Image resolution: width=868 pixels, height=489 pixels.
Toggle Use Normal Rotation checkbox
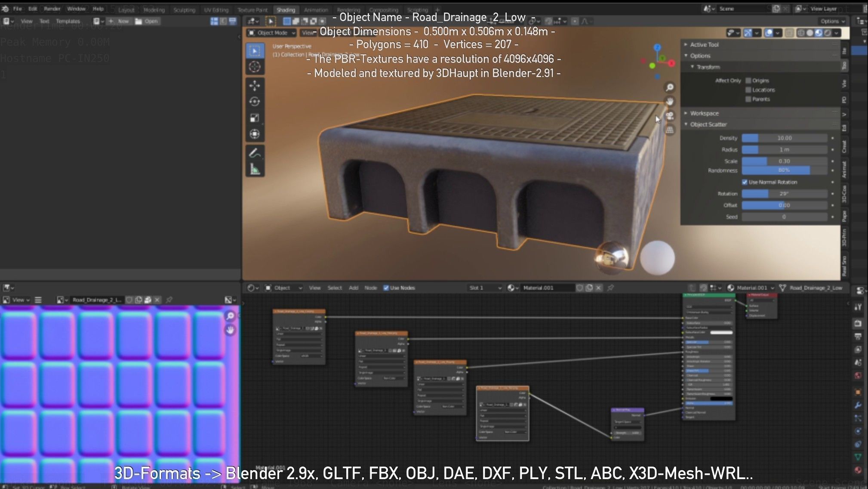(745, 182)
